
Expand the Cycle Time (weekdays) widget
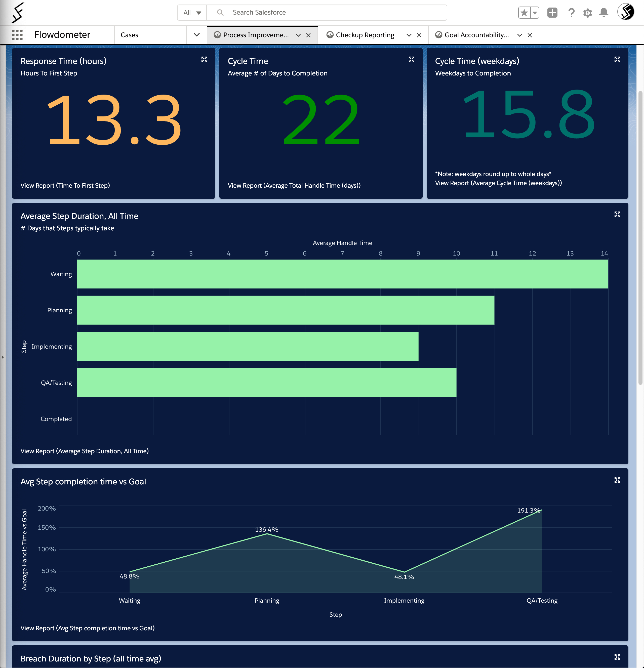(x=617, y=59)
